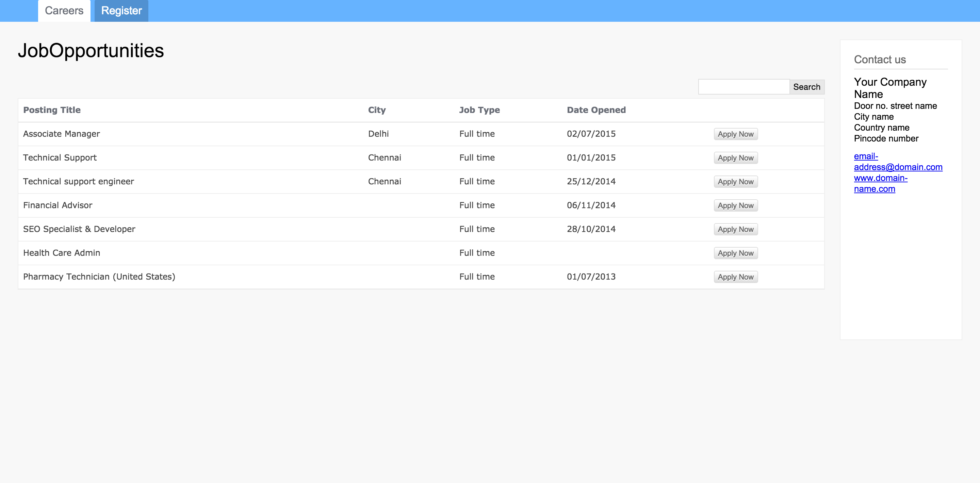Image resolution: width=980 pixels, height=483 pixels.
Task: Apply Now for Health Care Admin
Action: point(735,253)
